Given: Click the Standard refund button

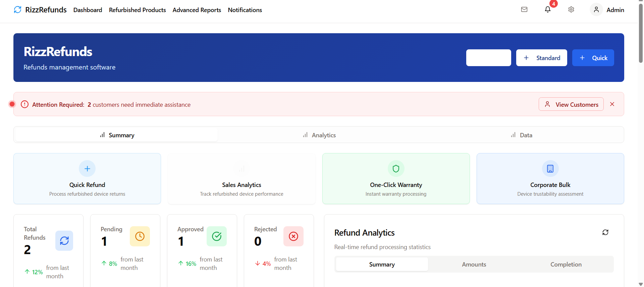Looking at the screenshot, I should (x=542, y=58).
